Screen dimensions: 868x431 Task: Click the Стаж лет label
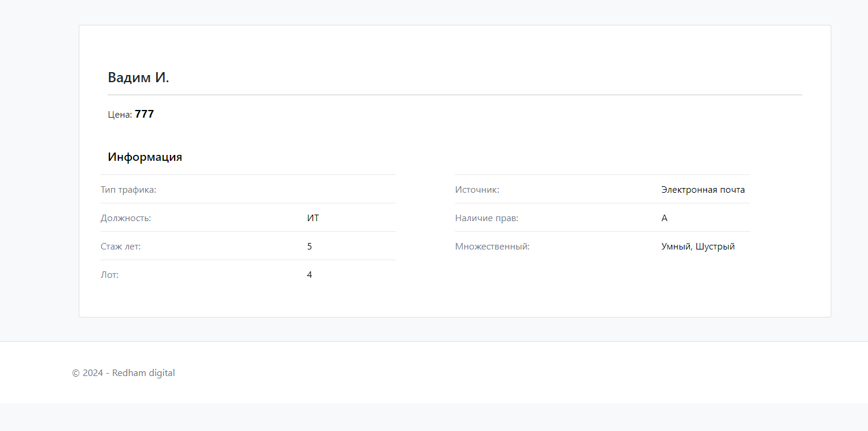pos(121,247)
